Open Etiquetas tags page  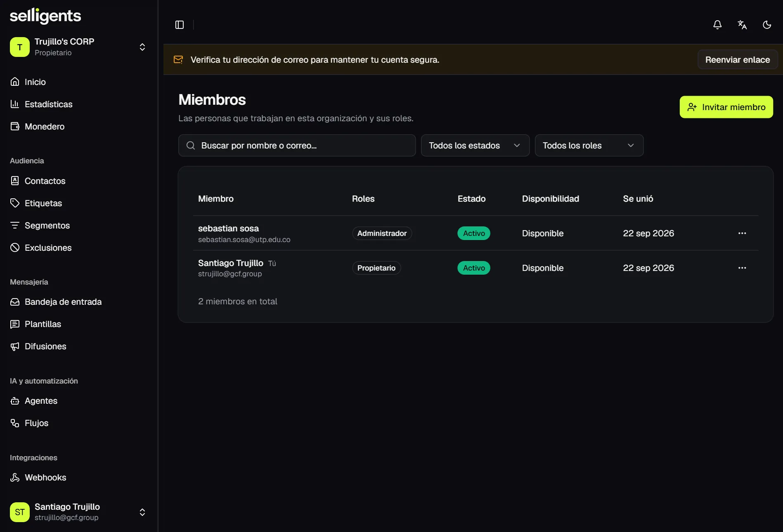[x=79, y=203]
